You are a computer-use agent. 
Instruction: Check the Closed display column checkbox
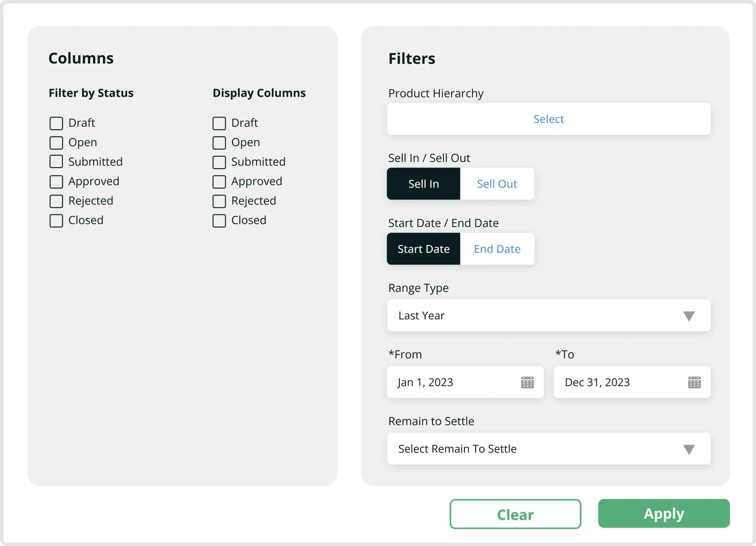pyautogui.click(x=219, y=220)
